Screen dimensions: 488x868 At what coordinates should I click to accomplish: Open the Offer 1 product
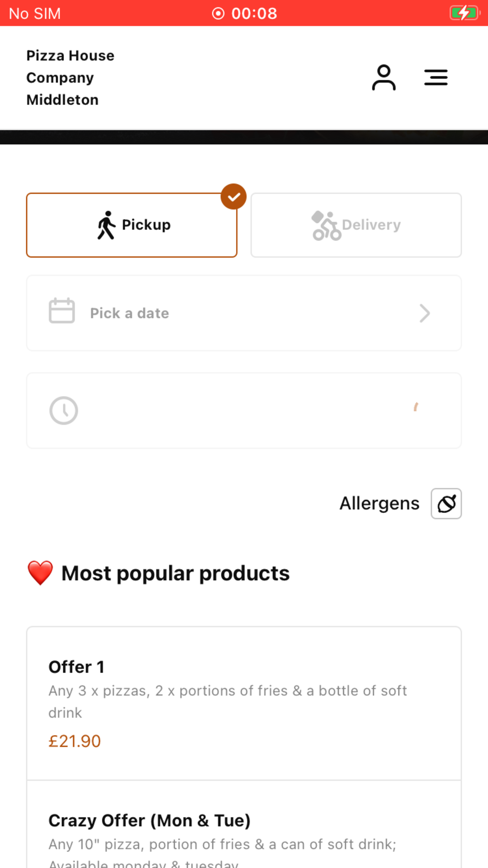point(244,703)
